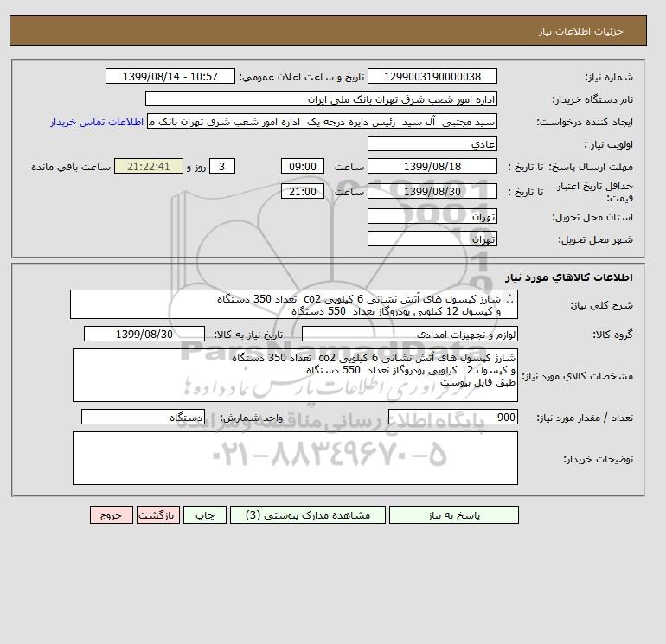Click the مهلت ارسال پاسخ label
The image size is (666, 644).
591,167
